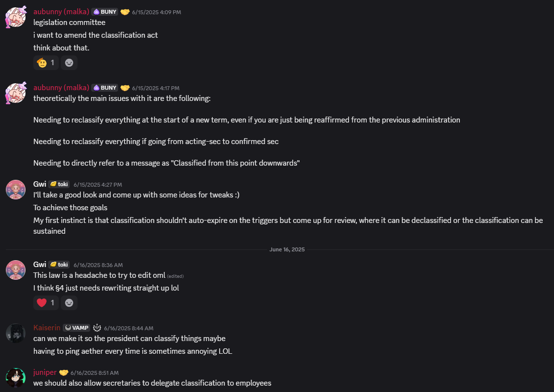Click the 6/16/2025 8:36 AM timestamp
Screen dimensions: 554x392
coord(98,265)
